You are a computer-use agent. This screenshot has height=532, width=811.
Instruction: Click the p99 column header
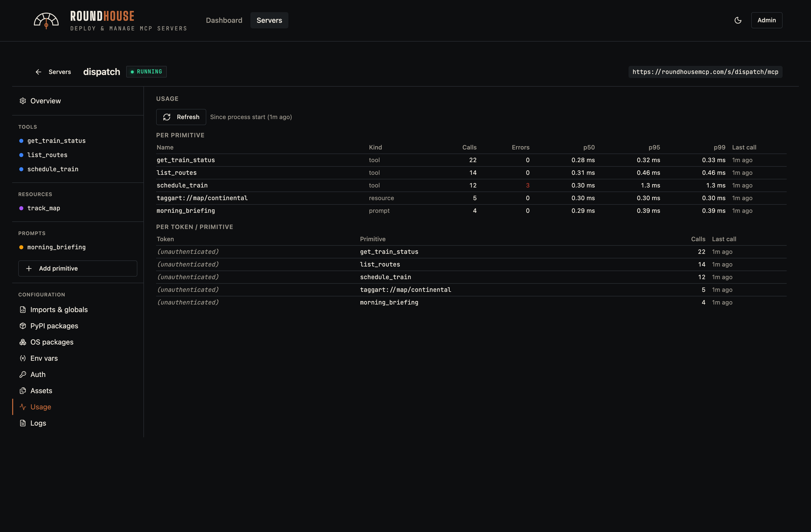pos(719,147)
